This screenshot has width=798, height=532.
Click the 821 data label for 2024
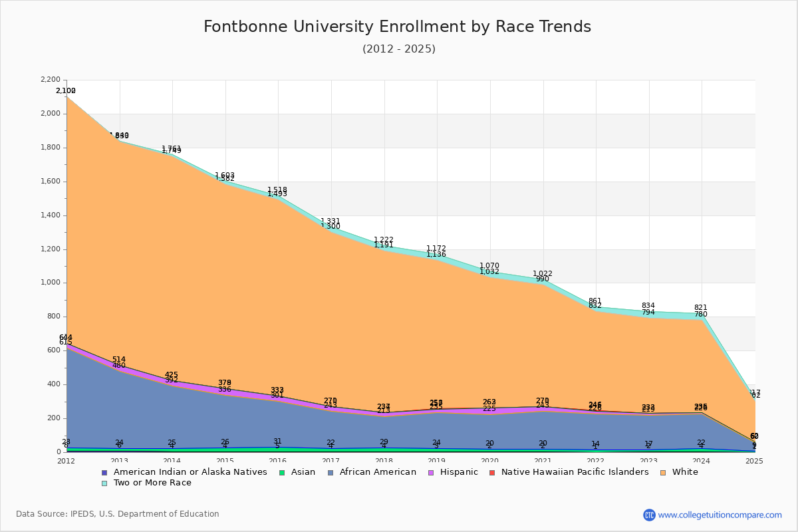pyautogui.click(x=701, y=307)
